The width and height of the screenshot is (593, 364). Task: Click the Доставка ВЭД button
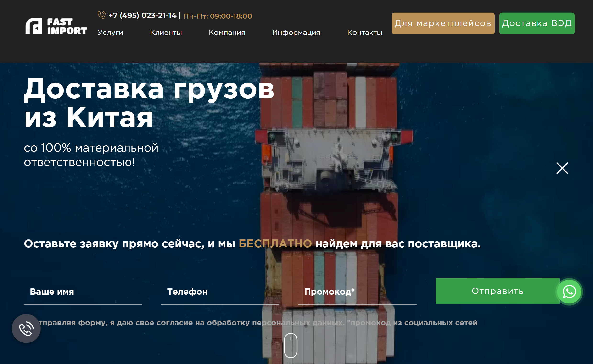point(537,23)
